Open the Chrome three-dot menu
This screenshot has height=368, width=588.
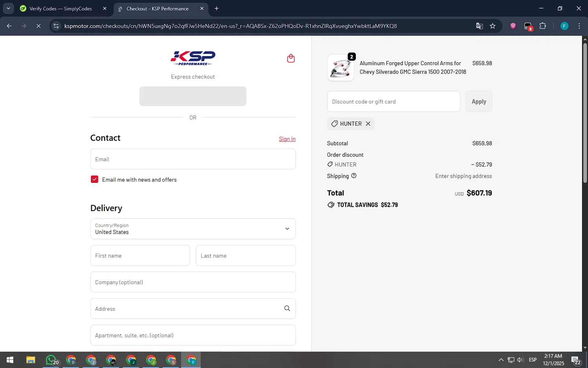tap(579, 26)
